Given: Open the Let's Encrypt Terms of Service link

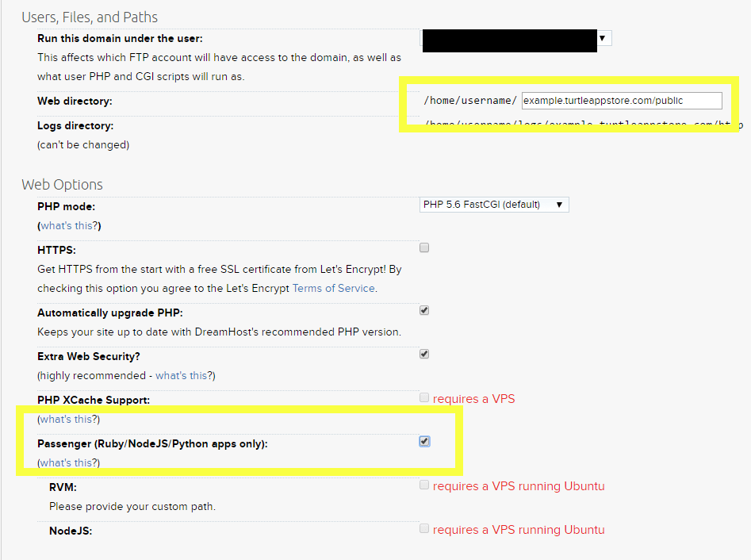Looking at the screenshot, I should point(333,289).
